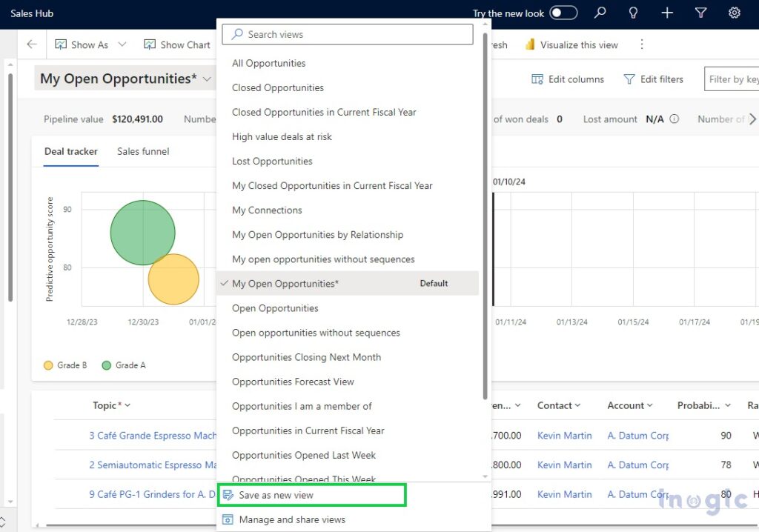Switch to the Sales funnel tab

tap(142, 151)
